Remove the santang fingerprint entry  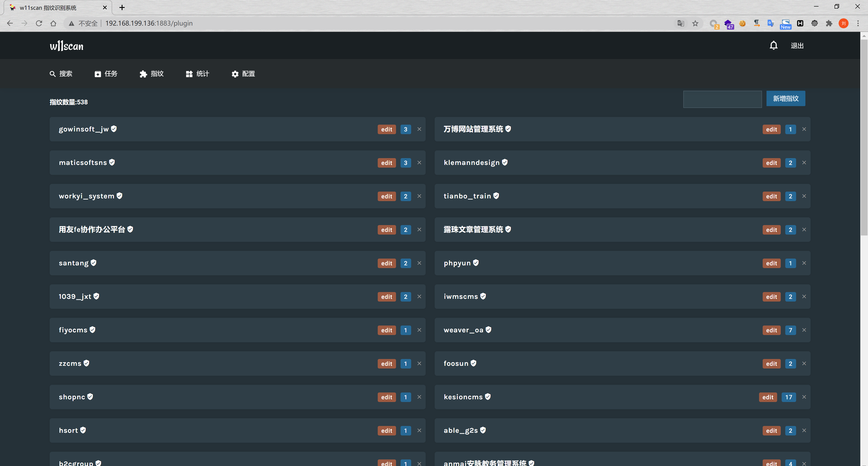pos(419,263)
